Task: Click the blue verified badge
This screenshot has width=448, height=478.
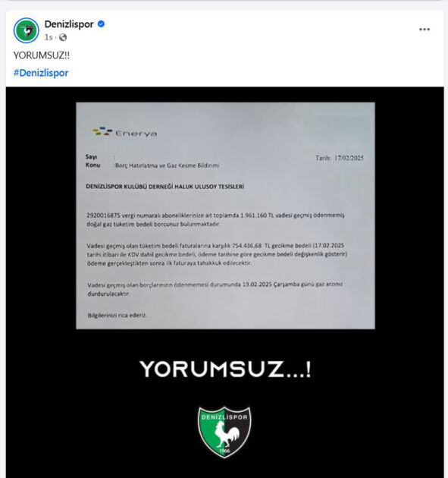Action: tap(101, 24)
